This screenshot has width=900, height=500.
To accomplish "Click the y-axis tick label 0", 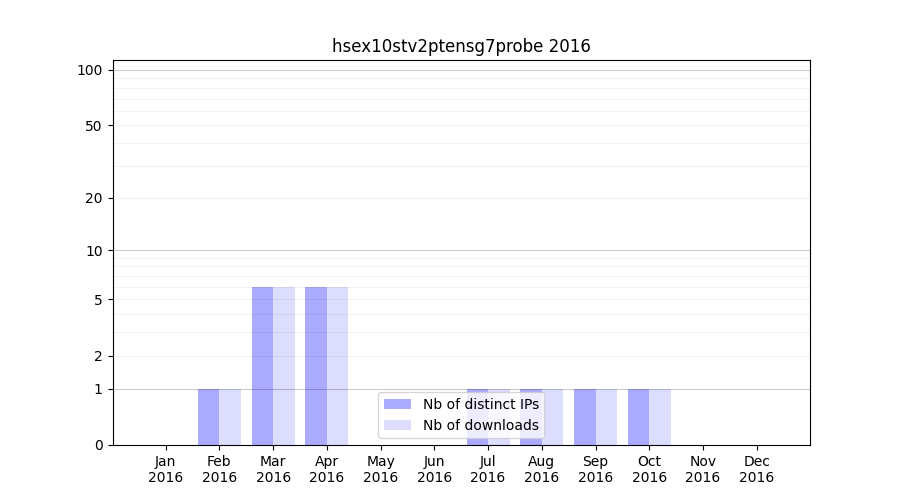I will (x=98, y=445).
